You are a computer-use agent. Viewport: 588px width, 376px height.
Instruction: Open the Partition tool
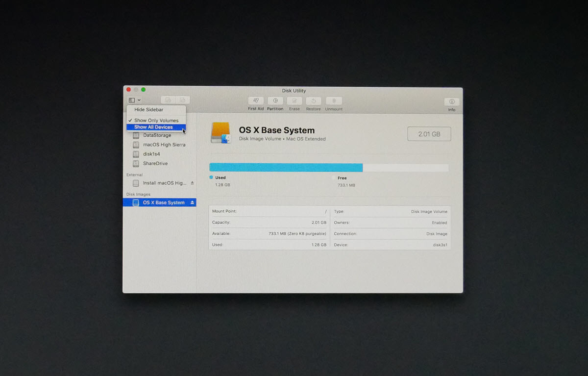pos(275,101)
